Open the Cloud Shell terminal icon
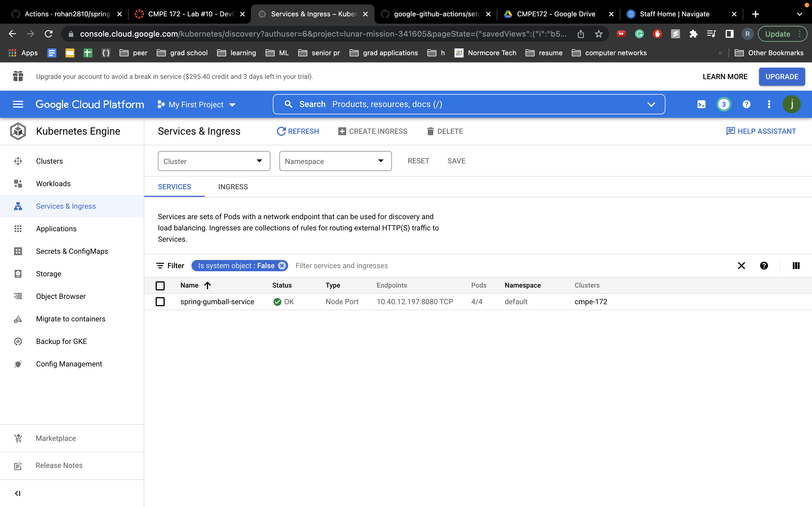The image size is (812, 507). (x=701, y=104)
